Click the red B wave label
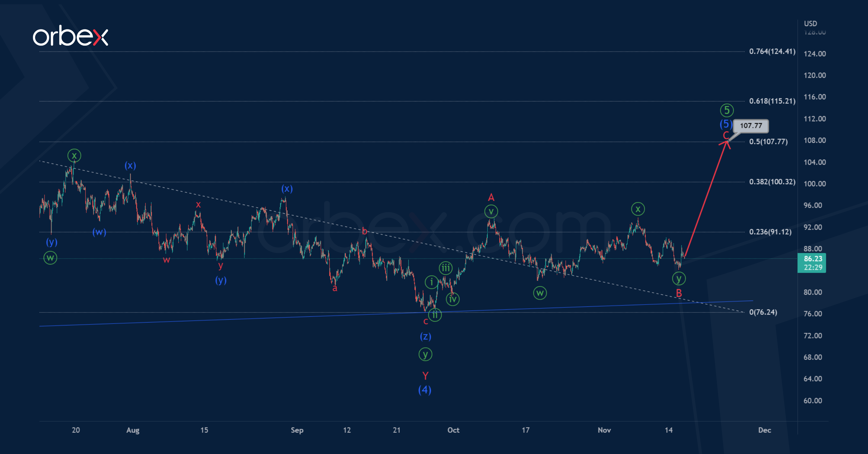The height and width of the screenshot is (454, 868). tap(679, 293)
